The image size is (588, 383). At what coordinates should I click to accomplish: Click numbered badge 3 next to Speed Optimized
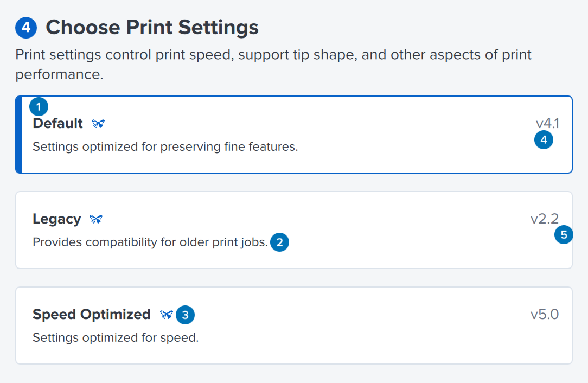pos(185,315)
